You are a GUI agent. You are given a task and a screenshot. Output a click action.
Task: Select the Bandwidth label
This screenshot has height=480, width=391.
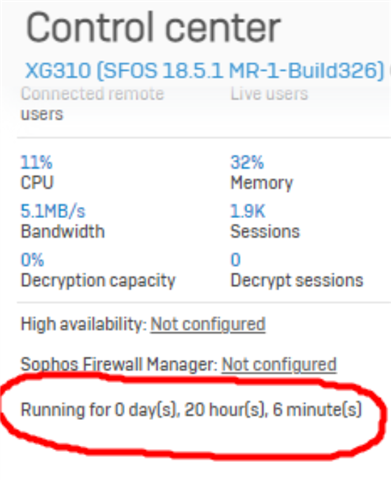tap(63, 231)
